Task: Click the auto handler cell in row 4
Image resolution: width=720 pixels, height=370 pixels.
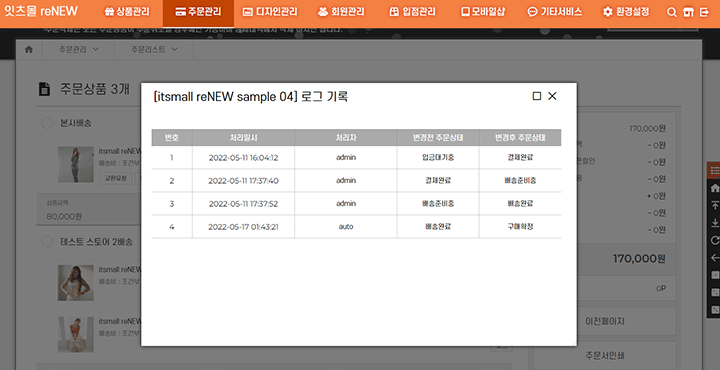Action: pos(346,227)
